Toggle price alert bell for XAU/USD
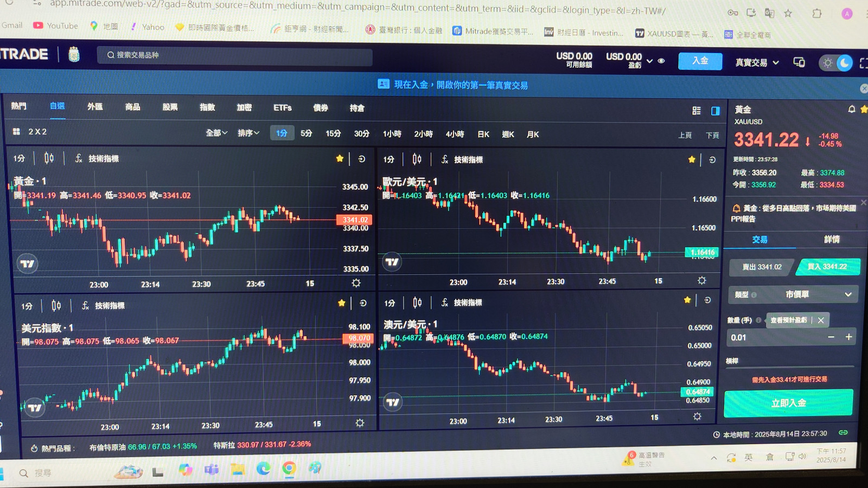868x488 pixels. [x=852, y=110]
